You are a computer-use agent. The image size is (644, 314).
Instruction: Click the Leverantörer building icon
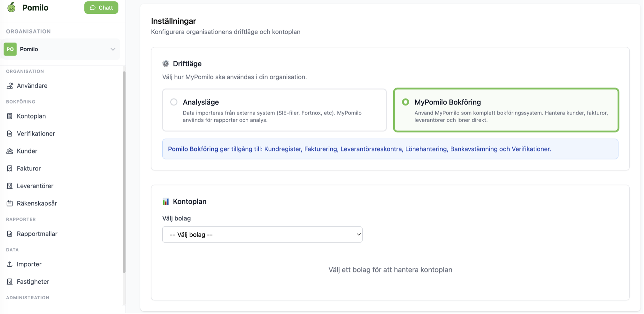tap(10, 186)
